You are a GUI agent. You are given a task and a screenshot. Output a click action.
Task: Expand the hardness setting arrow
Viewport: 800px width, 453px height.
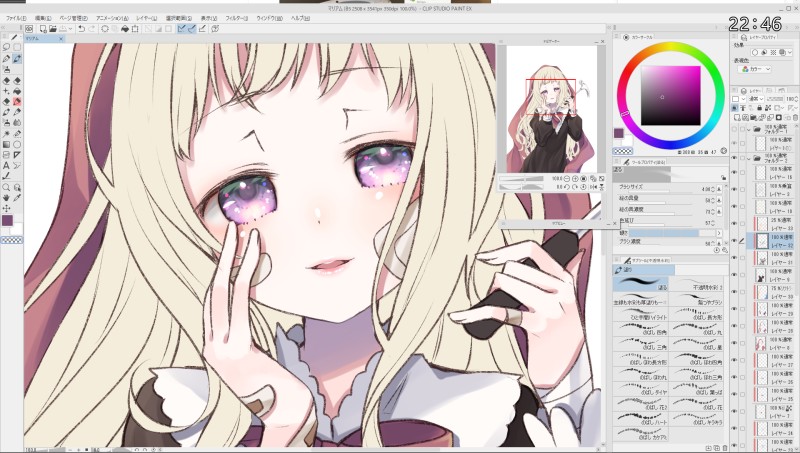tap(719, 233)
